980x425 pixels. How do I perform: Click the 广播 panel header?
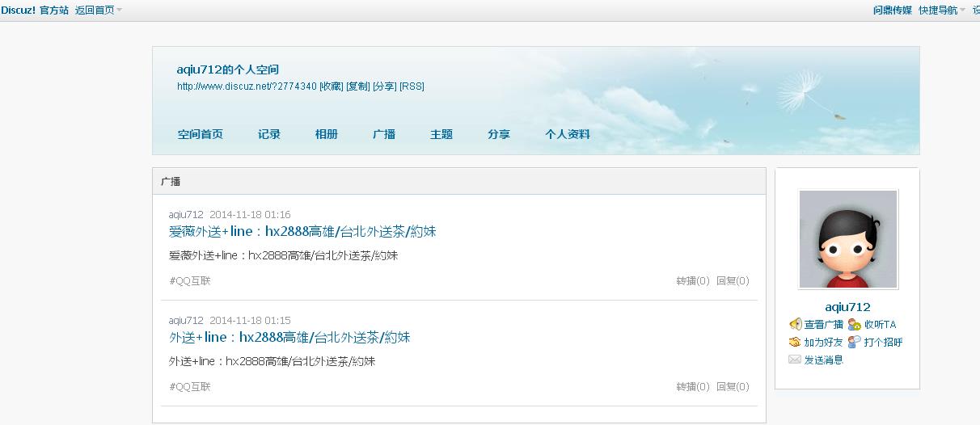[x=459, y=182]
